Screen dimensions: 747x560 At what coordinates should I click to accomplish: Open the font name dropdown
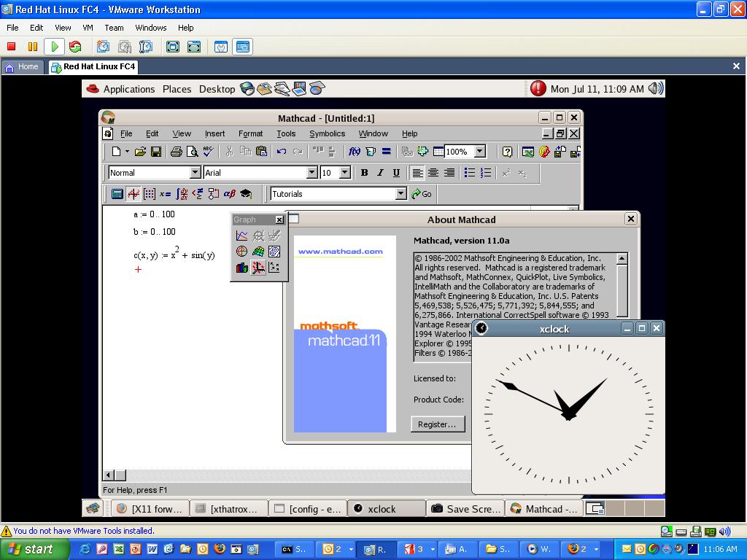click(313, 172)
